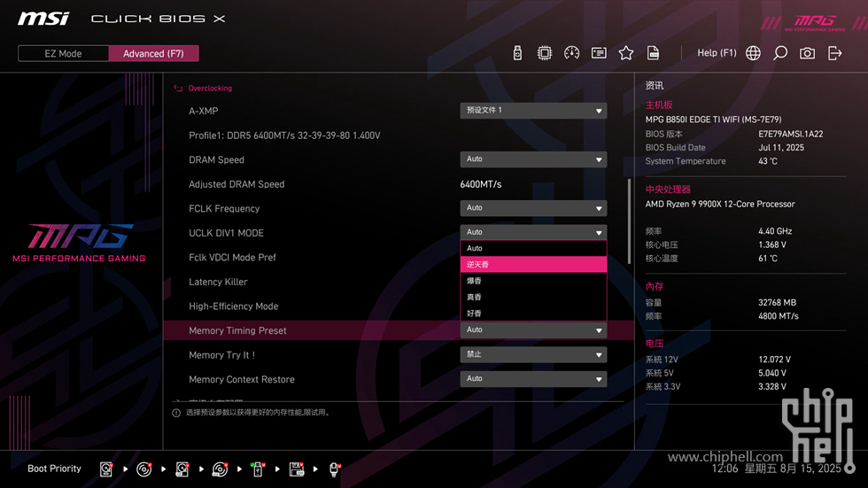The width and height of the screenshot is (868, 488).
Task: Click the exit icon at the top right
Action: point(834,53)
